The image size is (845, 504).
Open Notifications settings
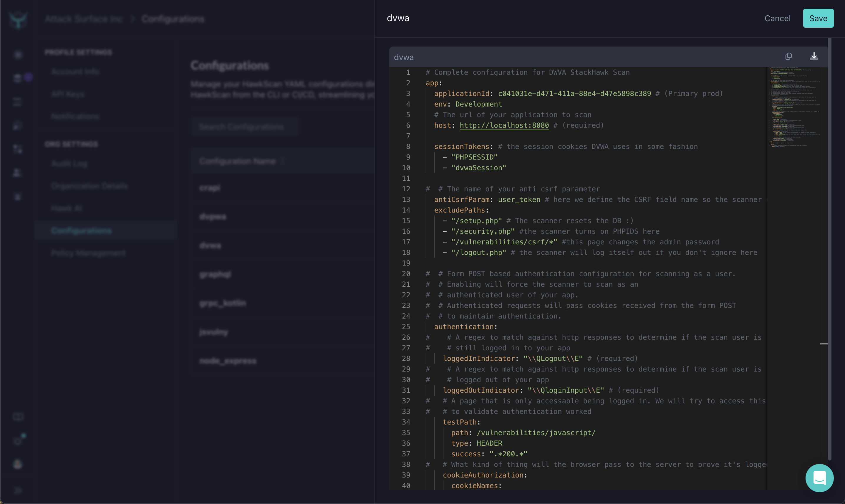(75, 117)
